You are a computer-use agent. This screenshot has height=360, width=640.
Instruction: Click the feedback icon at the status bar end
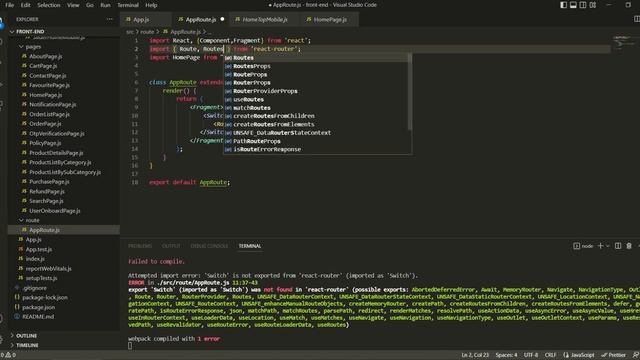click(x=636, y=355)
